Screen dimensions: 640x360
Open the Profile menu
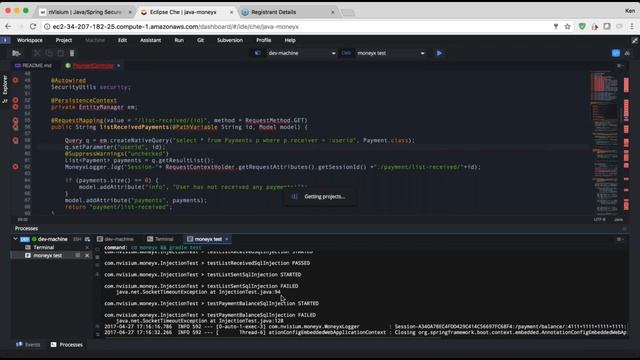tap(264, 40)
